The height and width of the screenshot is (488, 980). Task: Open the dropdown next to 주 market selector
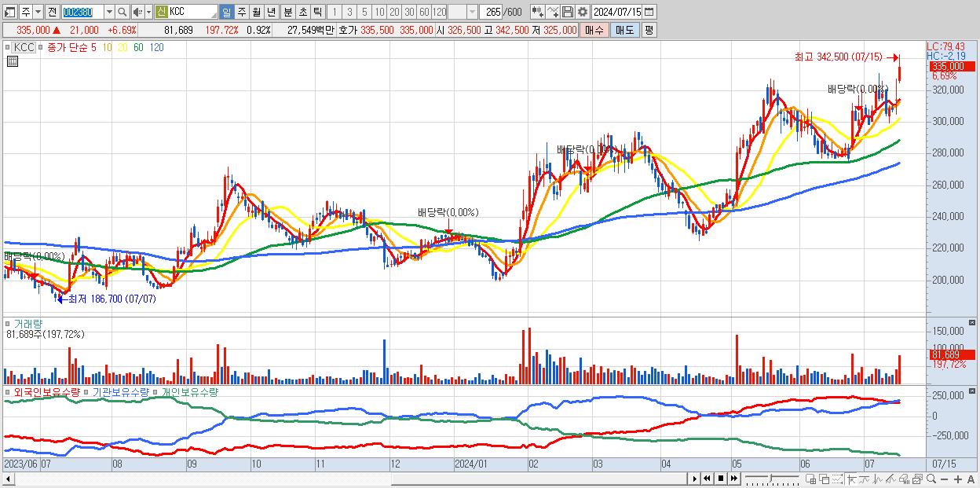point(39,12)
